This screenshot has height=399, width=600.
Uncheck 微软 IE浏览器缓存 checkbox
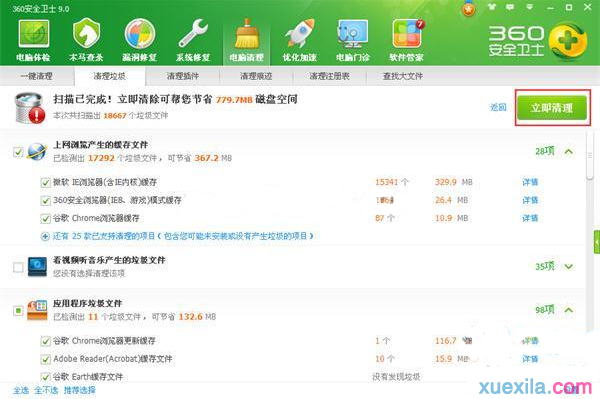click(45, 182)
